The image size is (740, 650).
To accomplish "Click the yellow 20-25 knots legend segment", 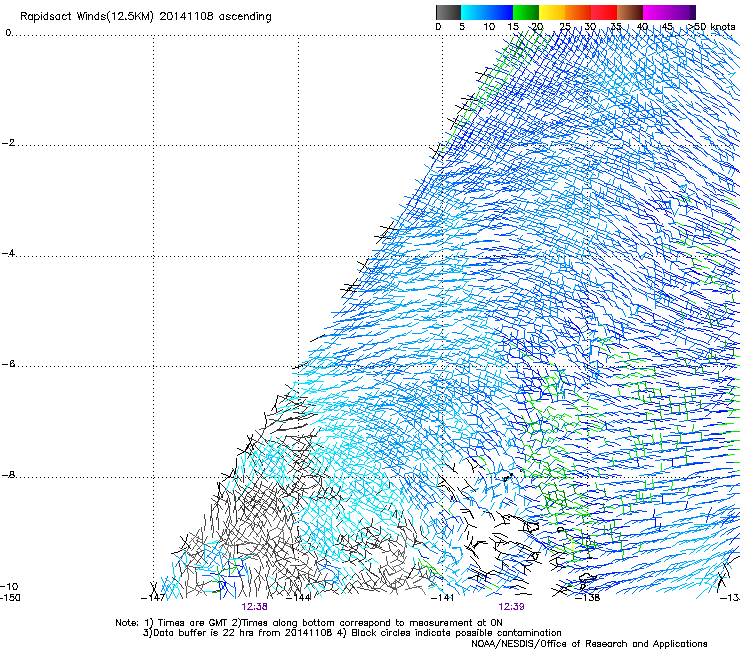I will tap(552, 12).
